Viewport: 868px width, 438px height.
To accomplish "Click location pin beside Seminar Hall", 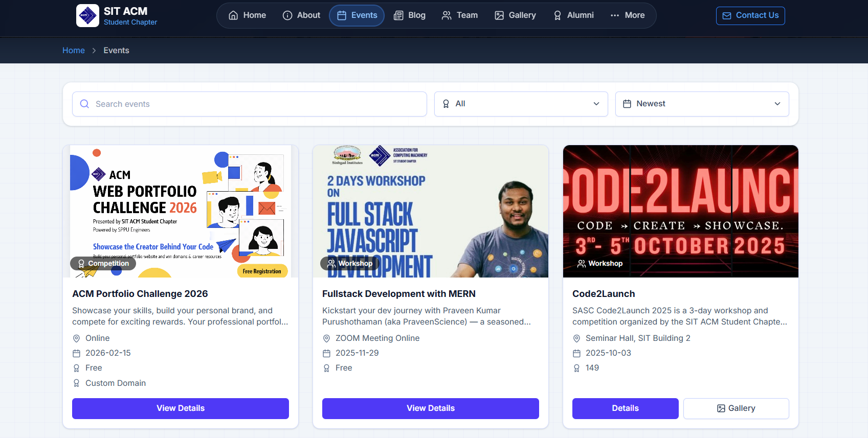I will [576, 338].
